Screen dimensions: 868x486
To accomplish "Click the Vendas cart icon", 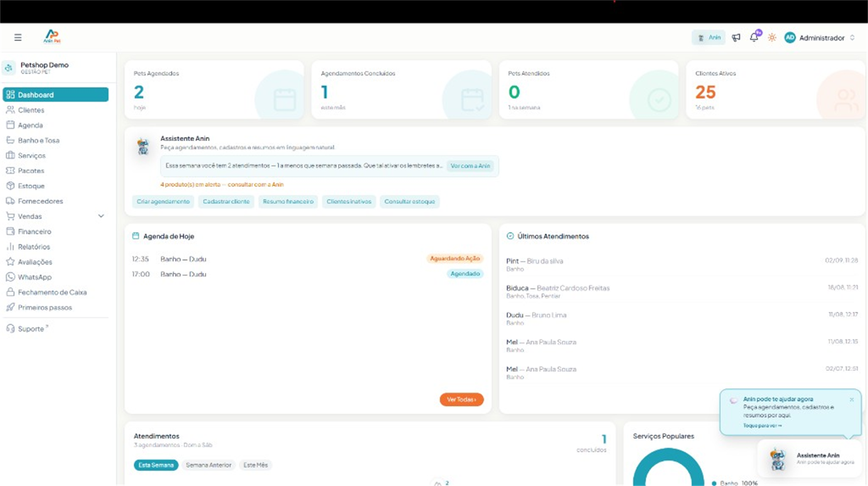I will tap(10, 216).
